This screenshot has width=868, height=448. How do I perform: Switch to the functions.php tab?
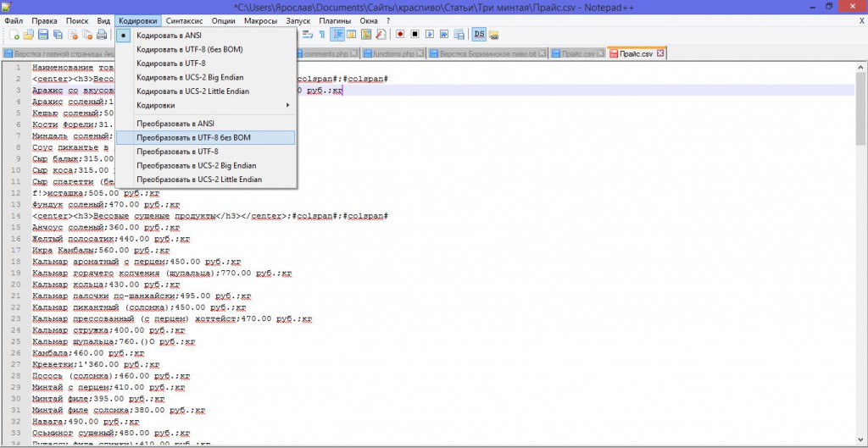[392, 53]
